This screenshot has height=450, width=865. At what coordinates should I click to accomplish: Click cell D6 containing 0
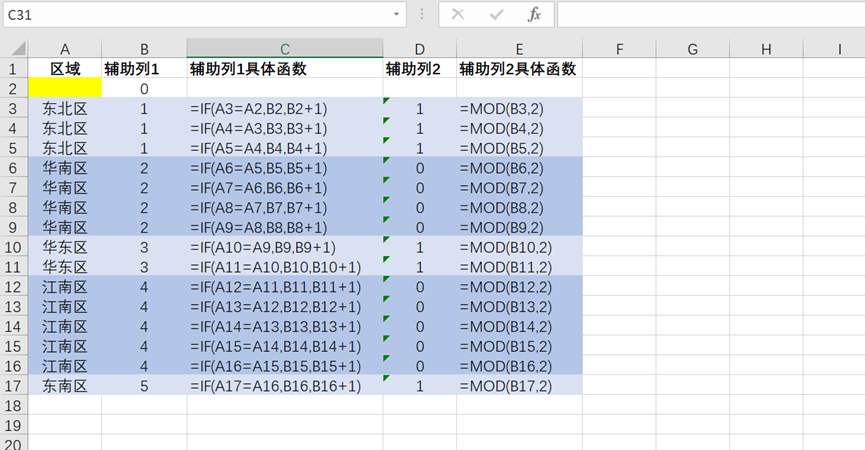420,168
